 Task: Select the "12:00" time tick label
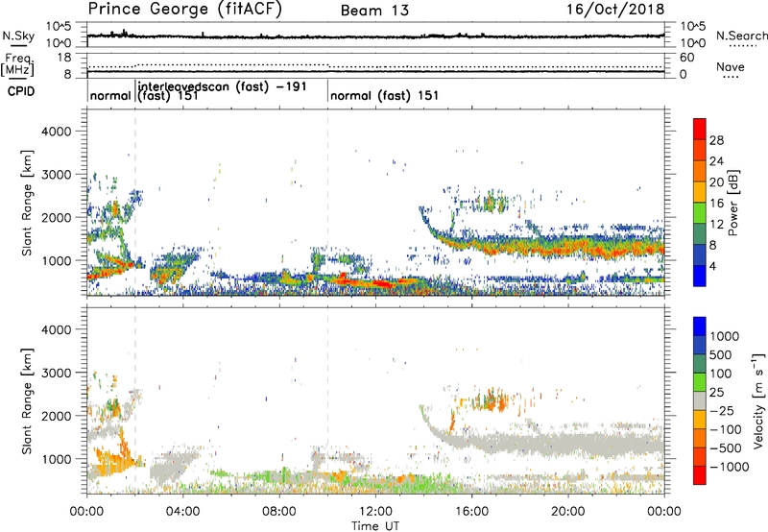coord(375,512)
